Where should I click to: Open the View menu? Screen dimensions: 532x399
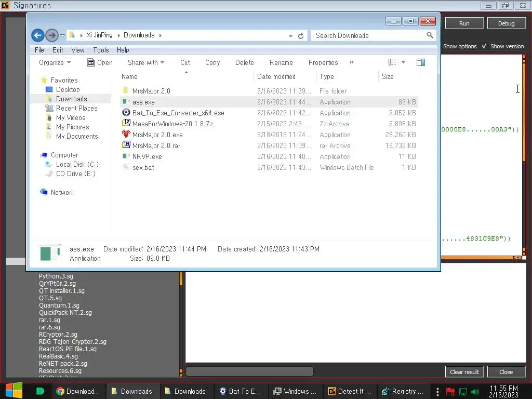pos(78,50)
